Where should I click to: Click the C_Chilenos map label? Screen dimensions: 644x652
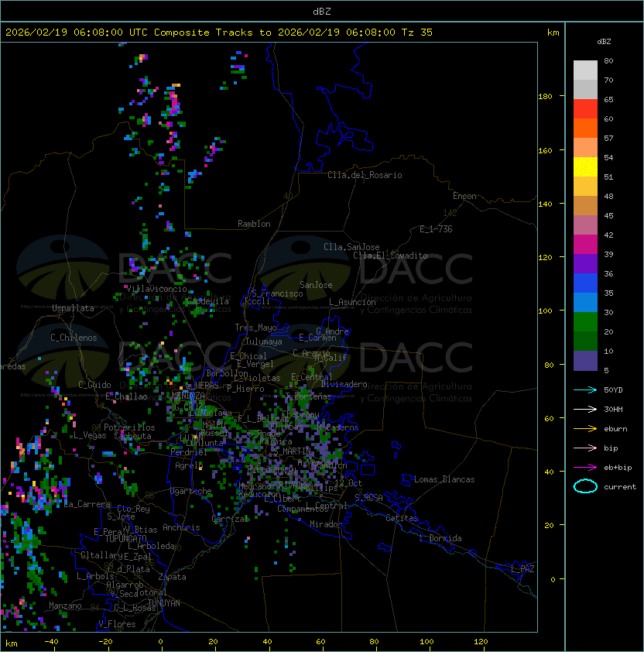[74, 338]
